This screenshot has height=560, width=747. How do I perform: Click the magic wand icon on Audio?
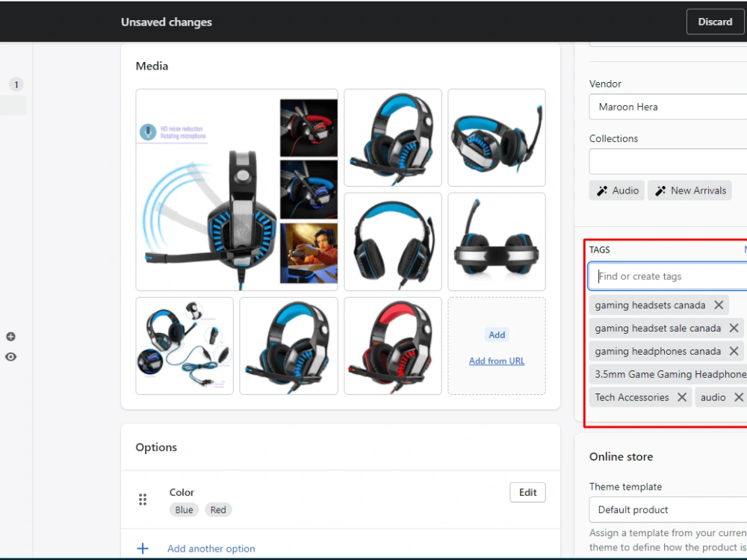pyautogui.click(x=602, y=190)
